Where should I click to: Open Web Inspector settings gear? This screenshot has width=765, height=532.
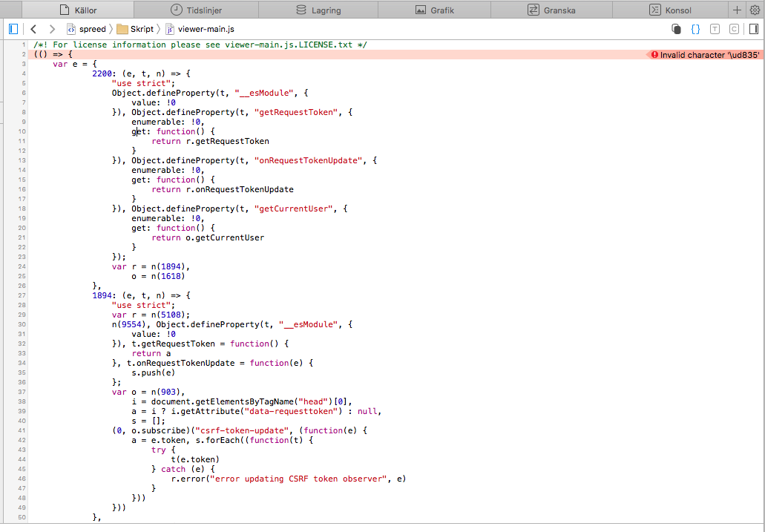point(755,10)
